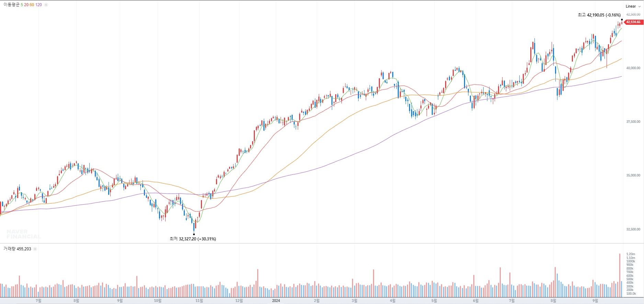Click the 이동평균 indicator label
The width and height of the screenshot is (644, 304).
point(11,5)
